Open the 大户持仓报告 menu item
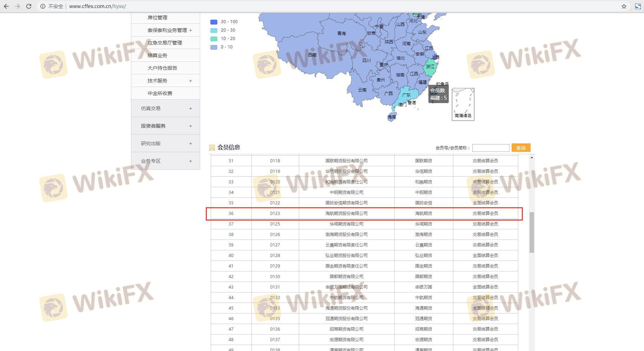This screenshot has width=644, height=351. tap(162, 68)
